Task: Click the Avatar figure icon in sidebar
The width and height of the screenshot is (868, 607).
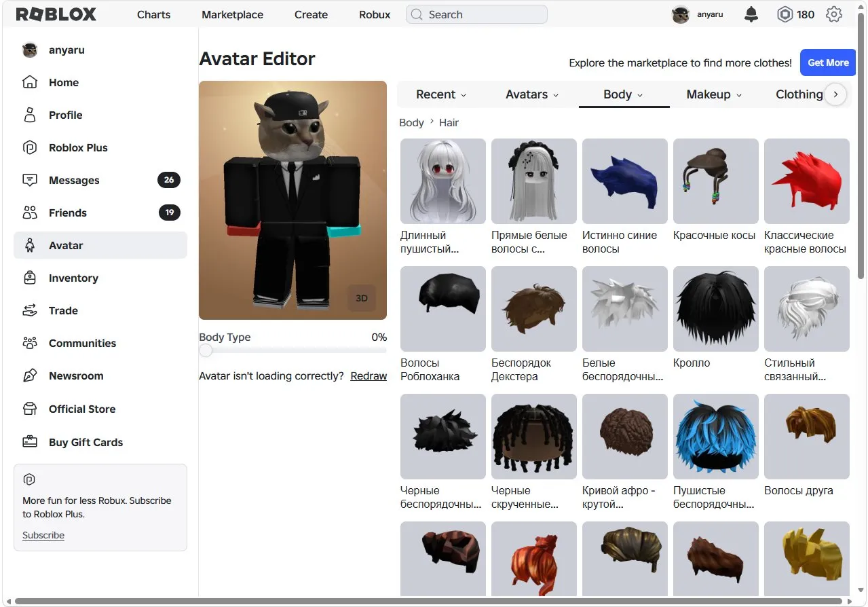Action: 29,245
